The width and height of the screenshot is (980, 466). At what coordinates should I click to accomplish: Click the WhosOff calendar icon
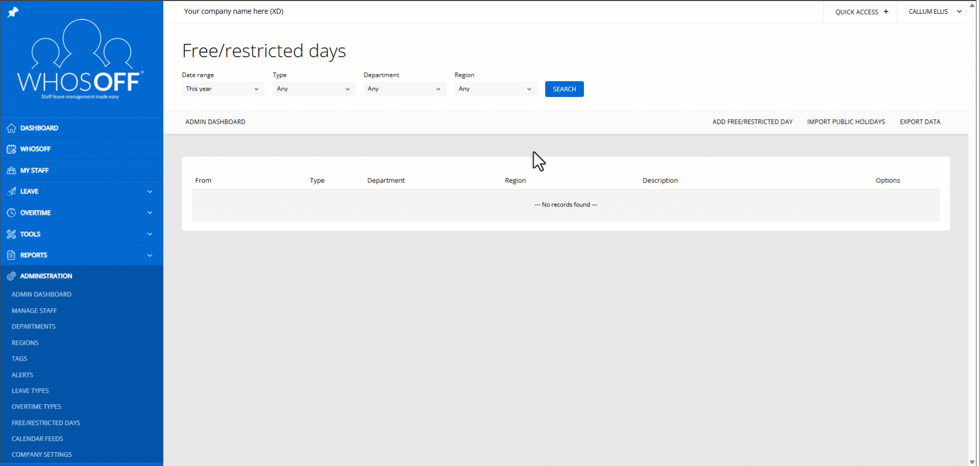tap(11, 149)
